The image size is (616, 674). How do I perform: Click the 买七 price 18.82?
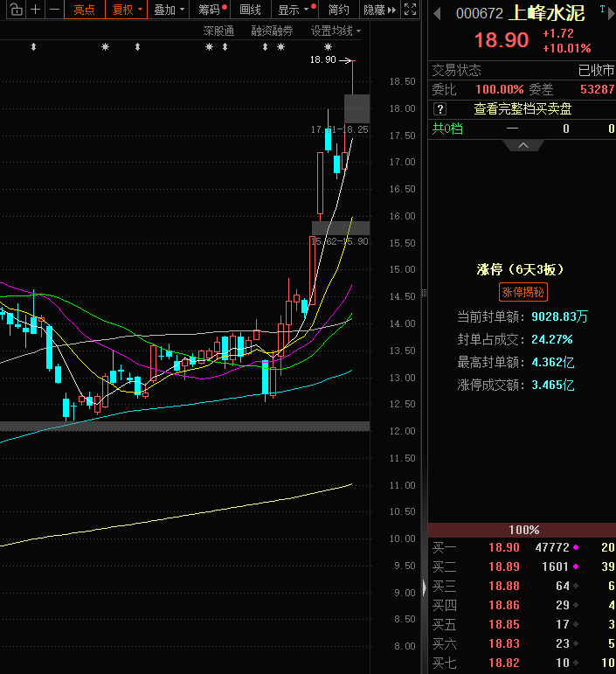point(504,663)
